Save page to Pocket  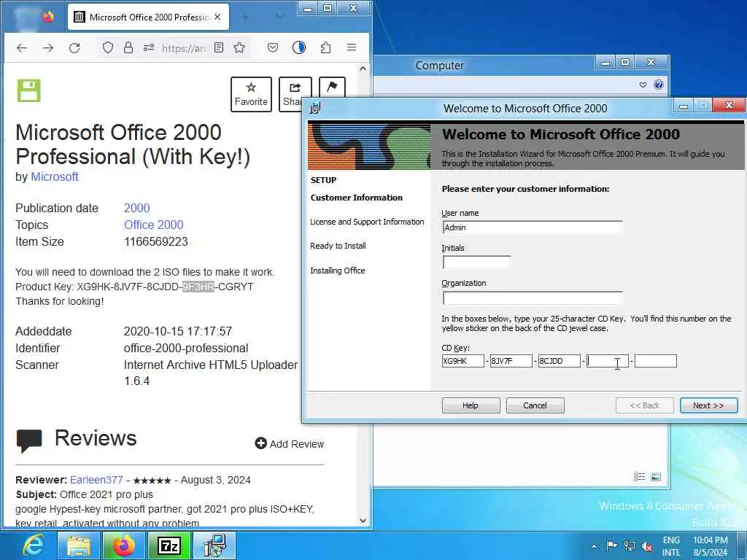(x=273, y=47)
